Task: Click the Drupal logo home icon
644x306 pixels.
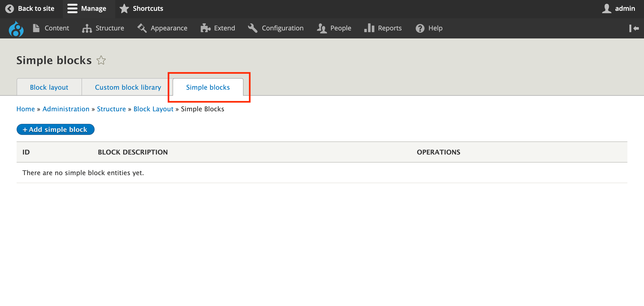Action: [16, 29]
